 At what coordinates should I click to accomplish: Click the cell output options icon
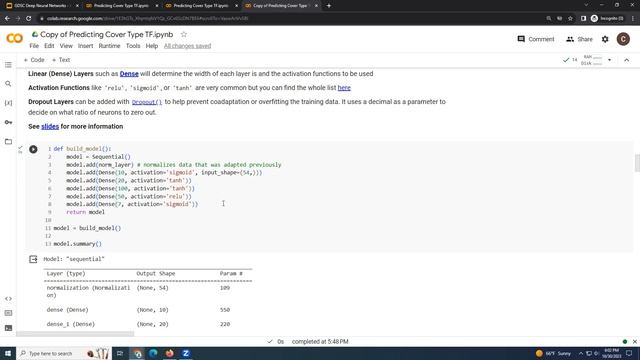[x=33, y=259]
